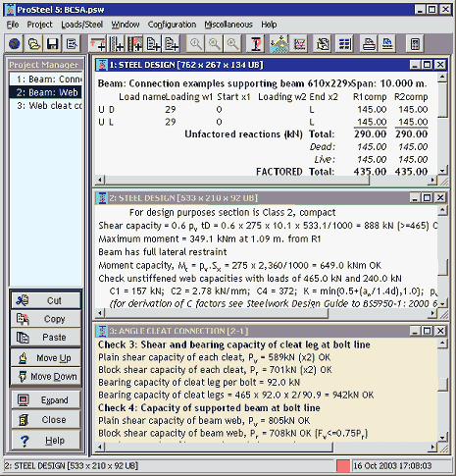
Task: Open the Project menu
Action: 39,25
